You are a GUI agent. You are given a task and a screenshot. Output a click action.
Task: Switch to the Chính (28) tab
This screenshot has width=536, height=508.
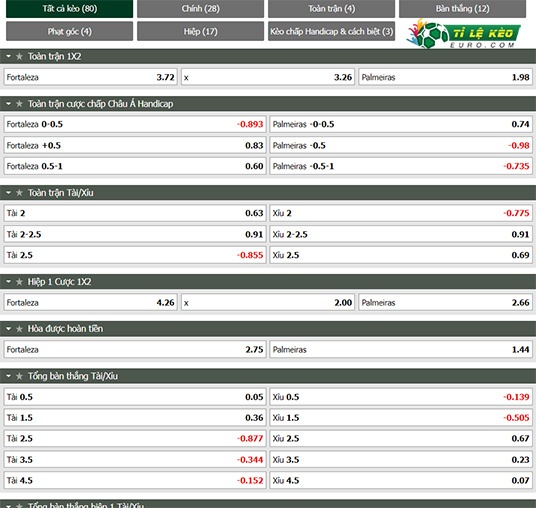pos(200,9)
